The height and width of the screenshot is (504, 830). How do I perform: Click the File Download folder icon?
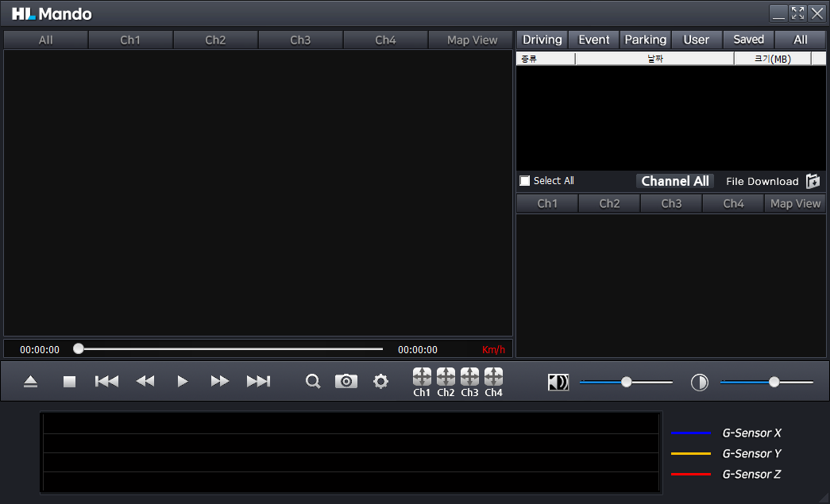[813, 182]
